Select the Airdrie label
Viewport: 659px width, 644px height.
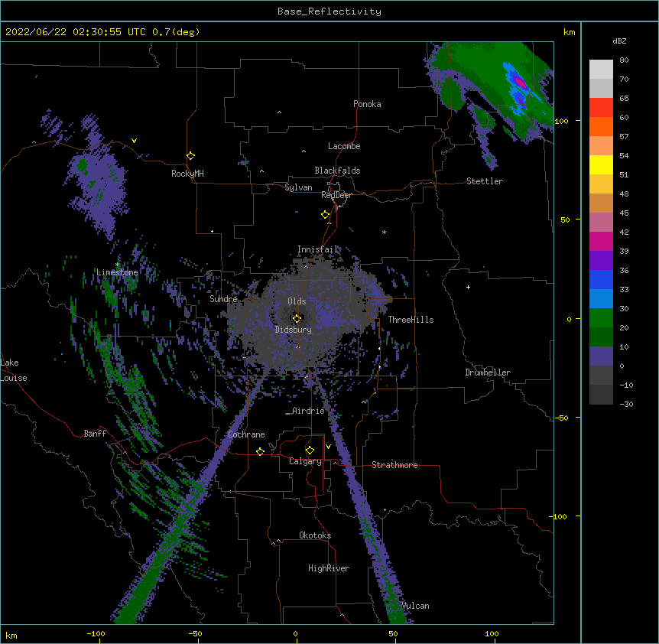(x=309, y=411)
